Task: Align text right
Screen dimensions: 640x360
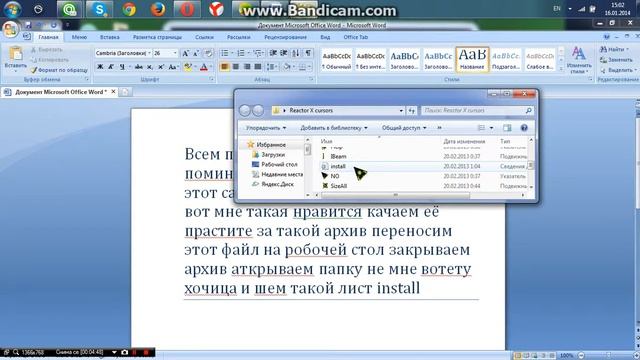Action: (247, 67)
